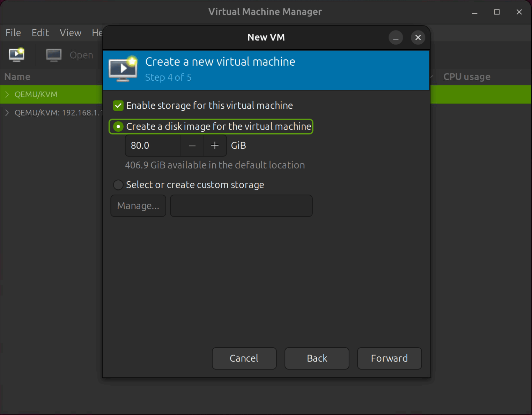Decrease the disk size with the minus stepper
The height and width of the screenshot is (415, 532).
click(192, 146)
